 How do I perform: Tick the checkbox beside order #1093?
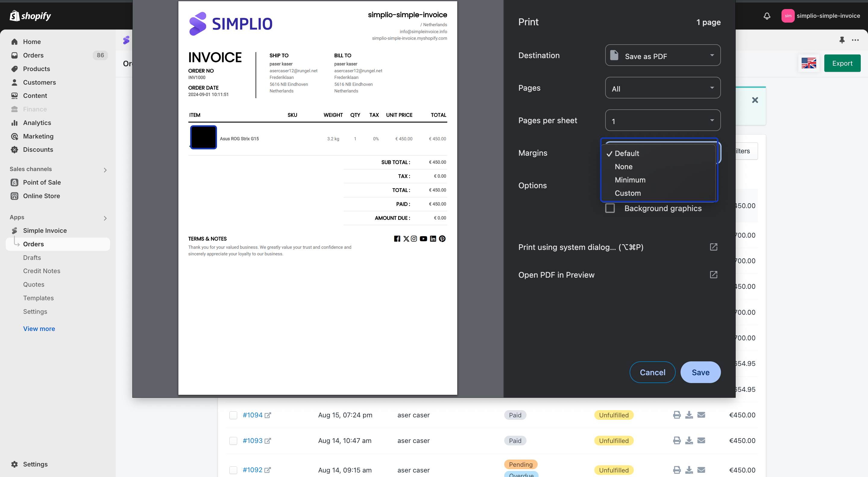[233, 441]
